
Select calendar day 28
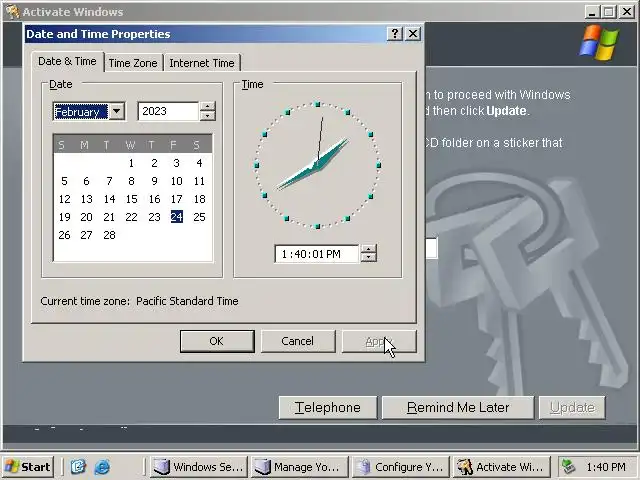[x=109, y=235]
